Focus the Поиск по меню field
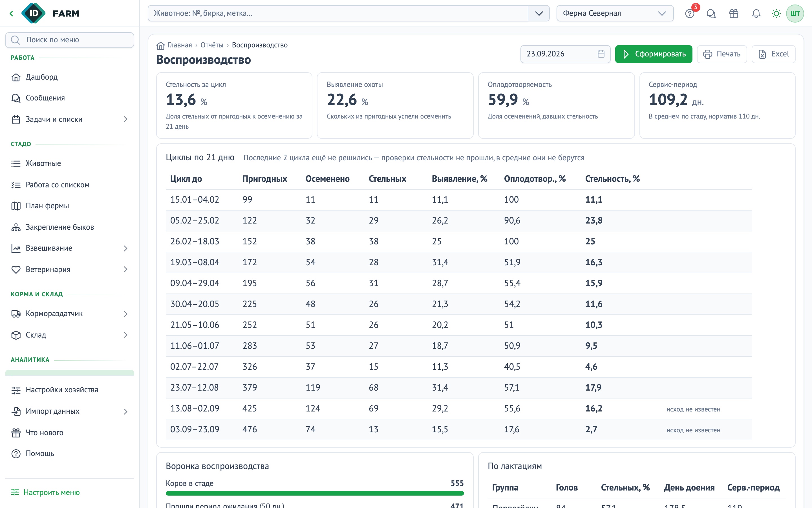 pos(69,40)
